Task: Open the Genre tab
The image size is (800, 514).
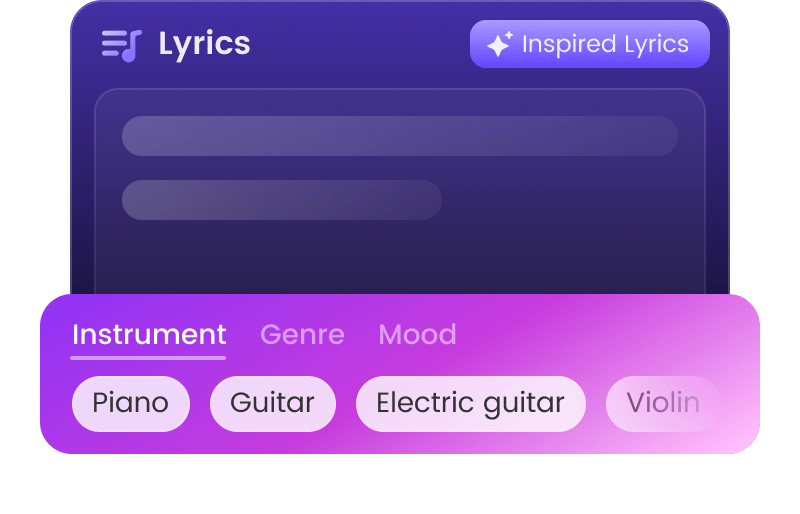Action: tap(302, 334)
